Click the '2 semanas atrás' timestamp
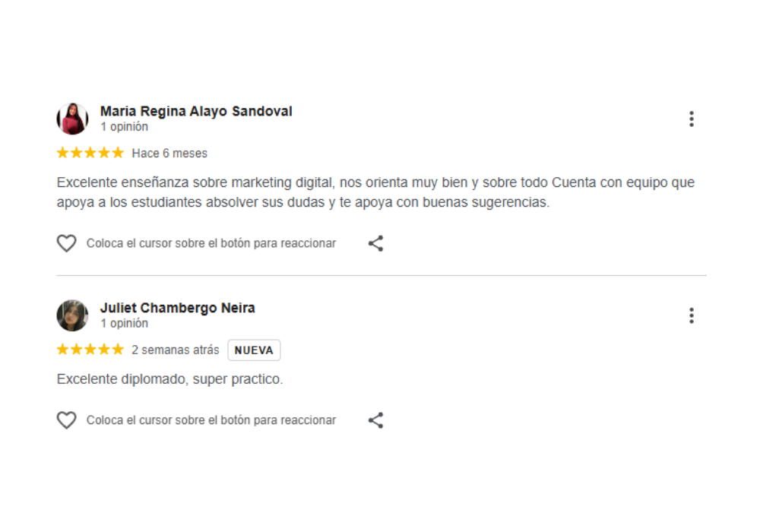The image size is (760, 532). click(175, 350)
